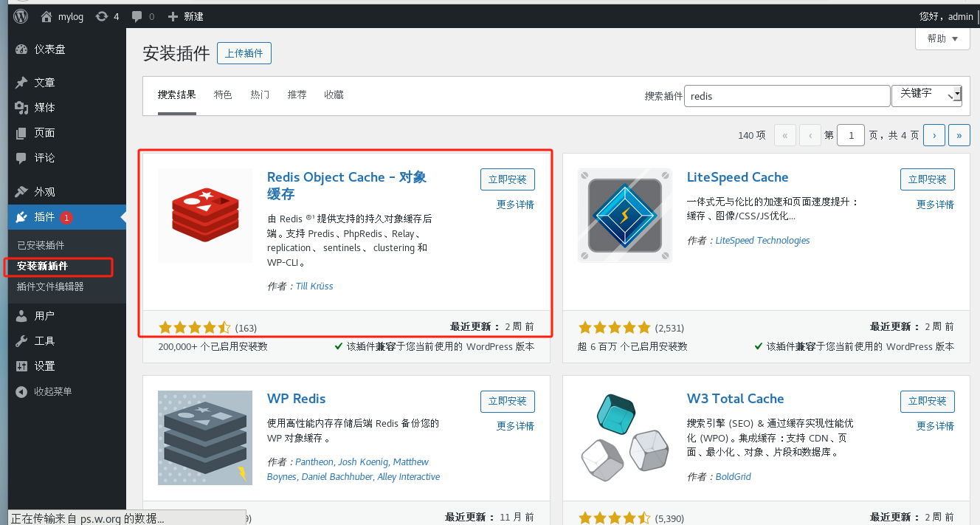Open the 设置 settings menu

66,366
